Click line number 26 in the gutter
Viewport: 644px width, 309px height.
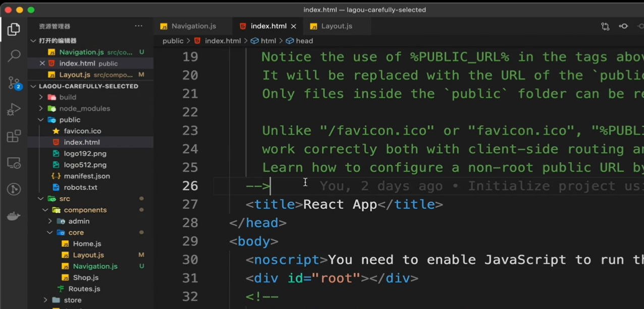pyautogui.click(x=190, y=186)
